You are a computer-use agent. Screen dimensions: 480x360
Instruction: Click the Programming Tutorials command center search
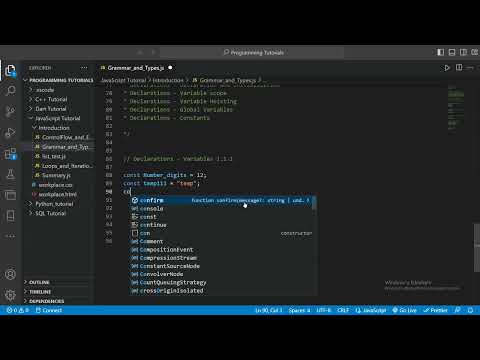click(x=252, y=52)
